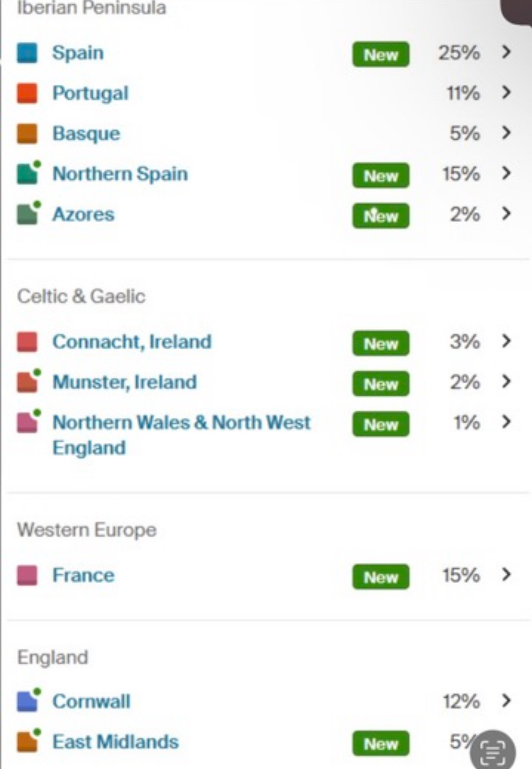Open the Basque row chevron

pos(506,133)
